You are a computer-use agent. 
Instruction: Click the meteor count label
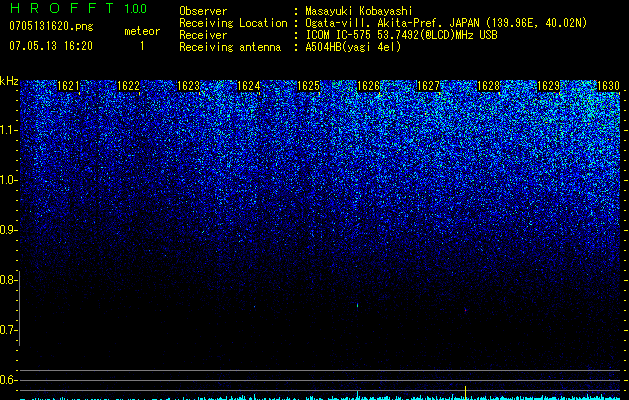(x=142, y=31)
